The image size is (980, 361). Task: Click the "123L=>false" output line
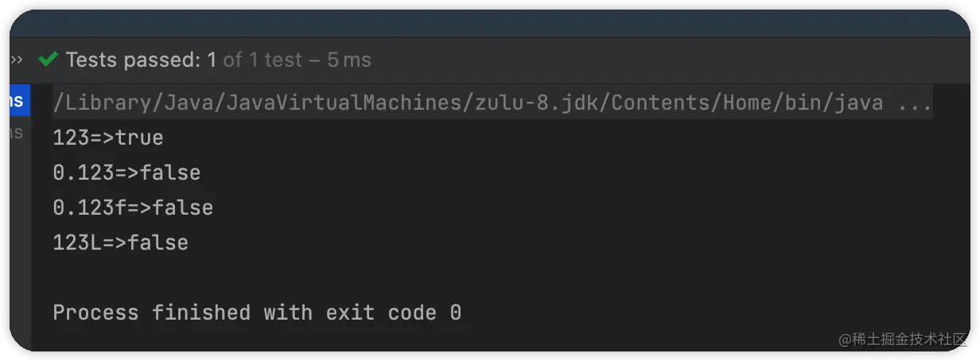[120, 243]
